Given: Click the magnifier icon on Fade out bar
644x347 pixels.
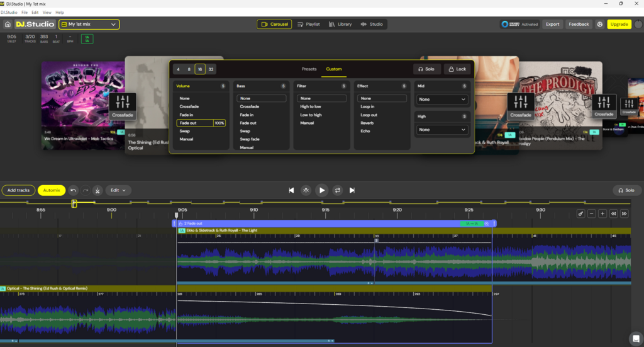Looking at the screenshot, I should (x=487, y=224).
